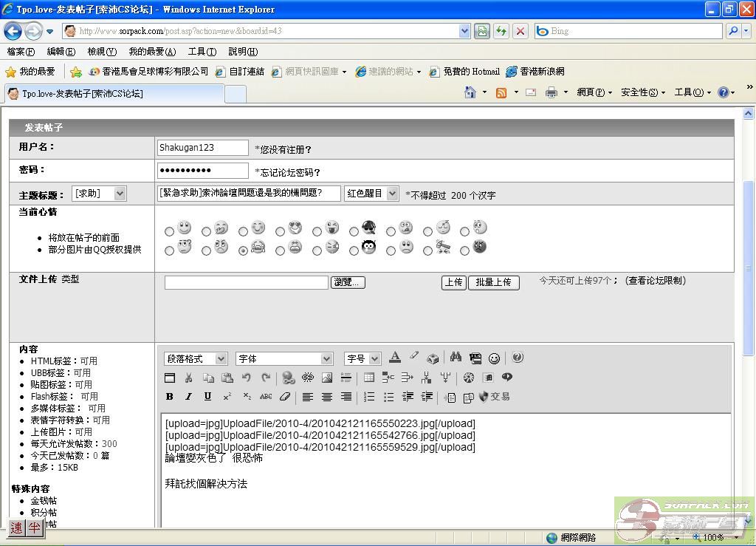The height and width of the screenshot is (546, 756).
Task: Apply underline with the U icon
Action: pyautogui.click(x=207, y=397)
